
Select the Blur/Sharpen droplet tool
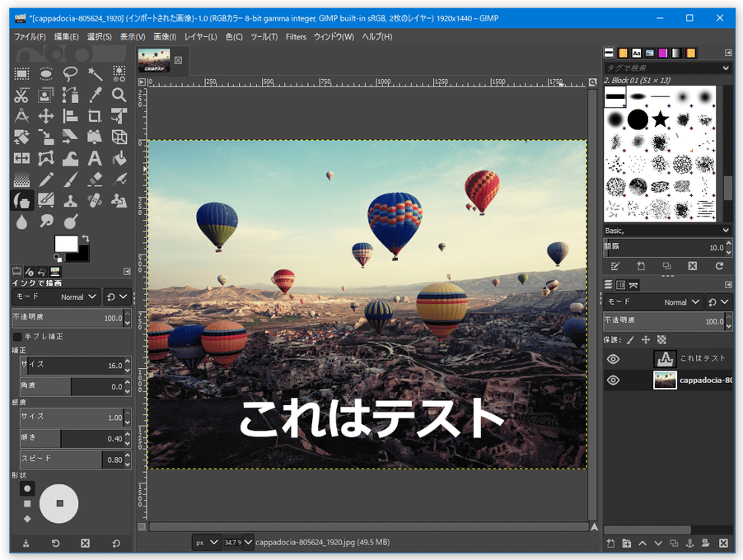[21, 222]
